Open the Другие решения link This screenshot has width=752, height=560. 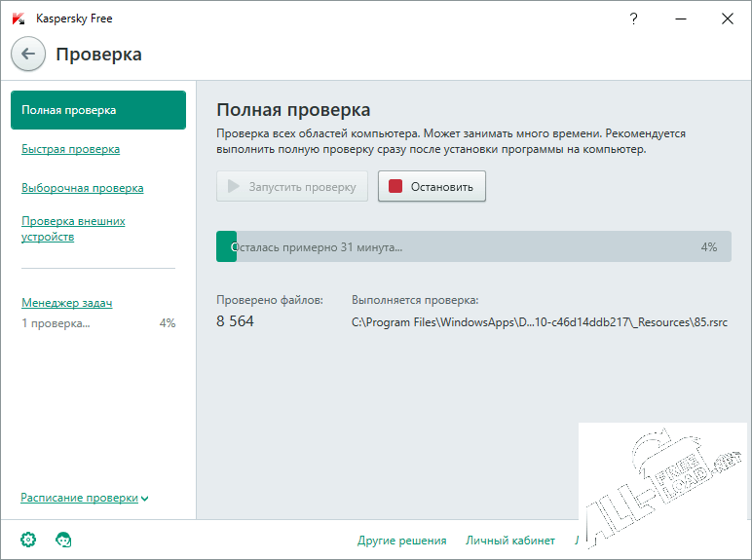click(401, 541)
